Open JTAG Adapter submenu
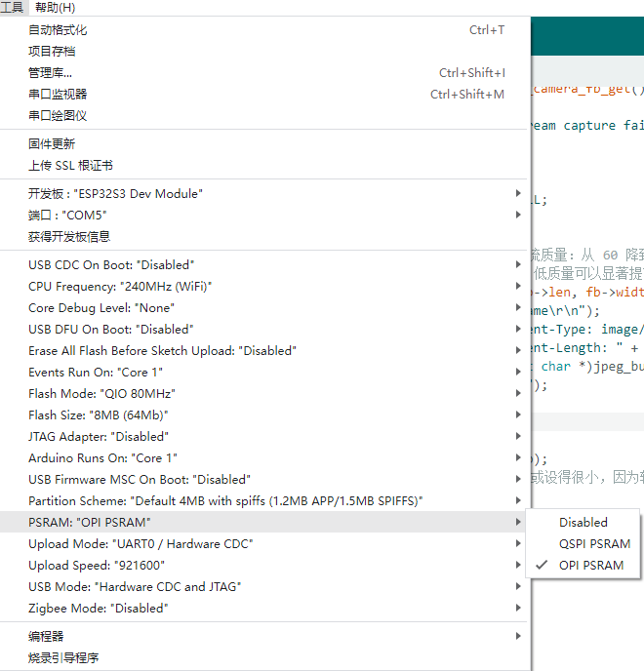644x671 pixels. (x=265, y=437)
